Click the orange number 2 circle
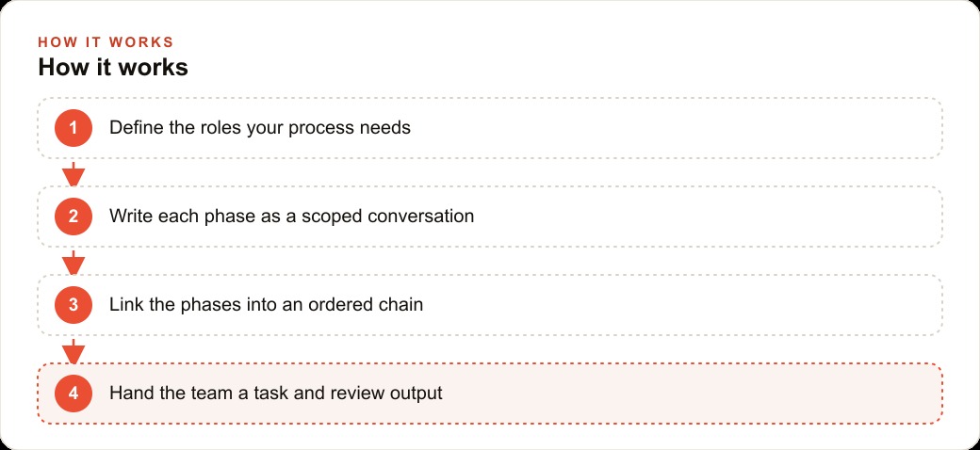980x450 pixels. coord(73,217)
